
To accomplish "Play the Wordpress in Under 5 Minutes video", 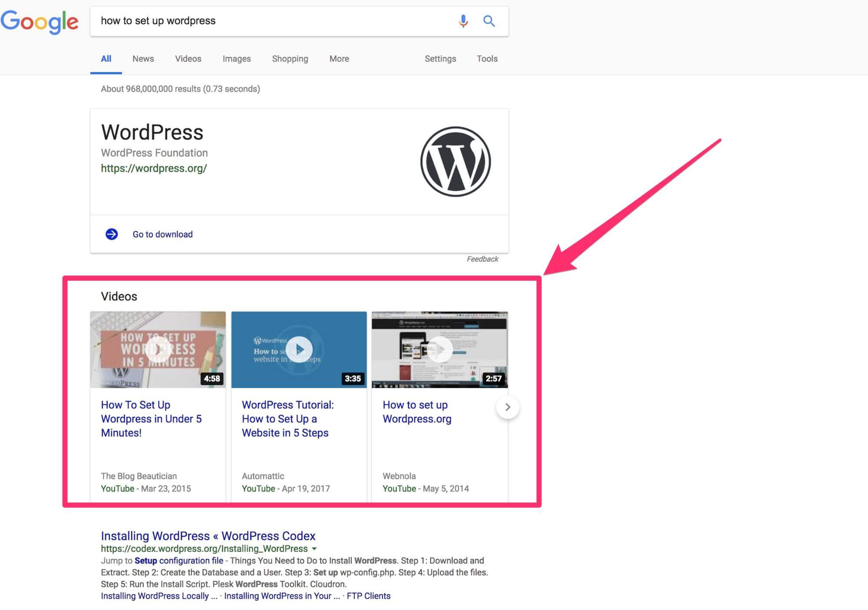I will click(x=158, y=350).
